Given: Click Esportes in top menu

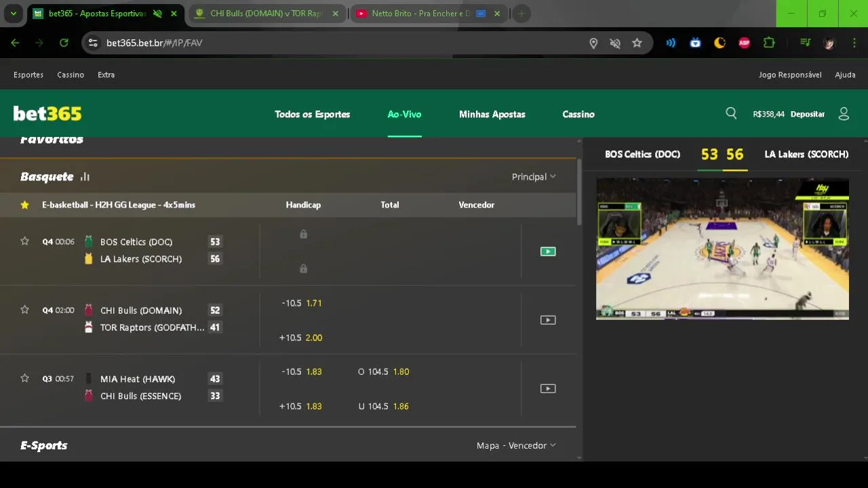Looking at the screenshot, I should click(28, 75).
